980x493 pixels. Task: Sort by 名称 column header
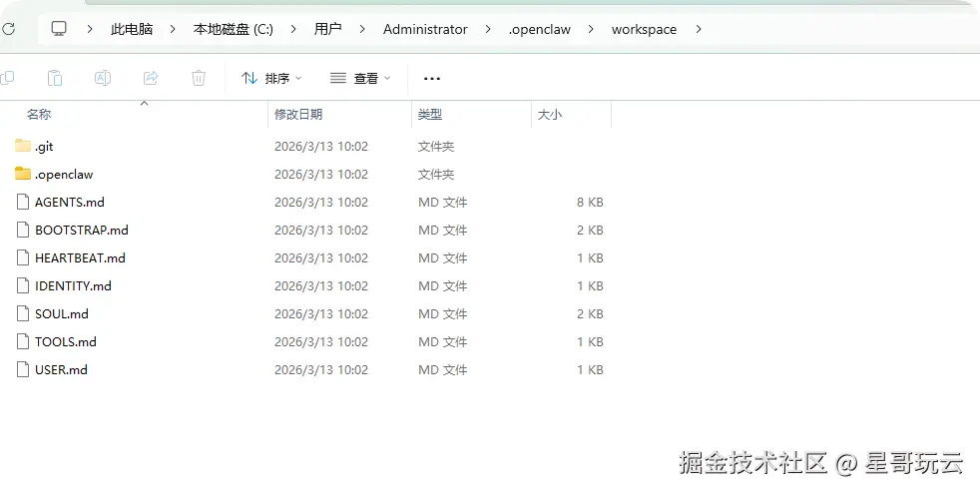[39, 115]
